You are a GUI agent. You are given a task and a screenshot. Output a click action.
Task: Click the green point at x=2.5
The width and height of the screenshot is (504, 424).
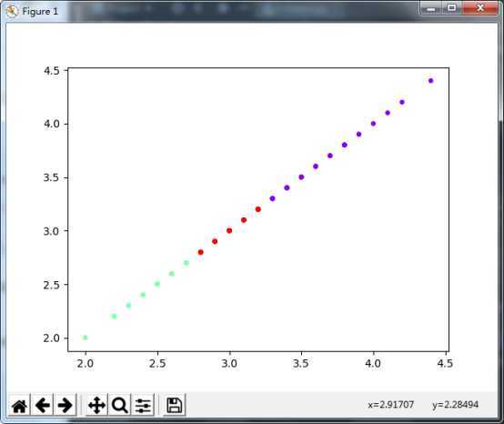coord(157,284)
